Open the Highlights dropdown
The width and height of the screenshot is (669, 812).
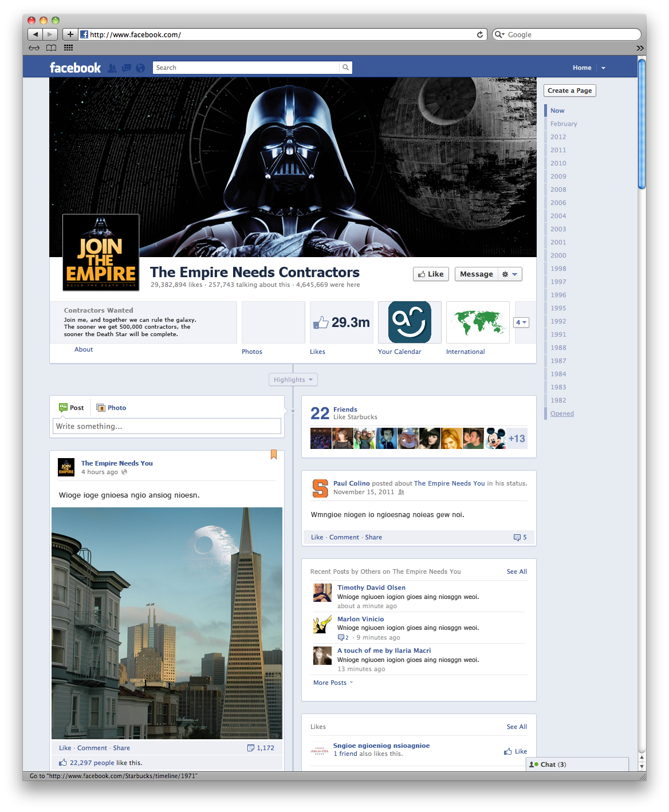pyautogui.click(x=293, y=380)
